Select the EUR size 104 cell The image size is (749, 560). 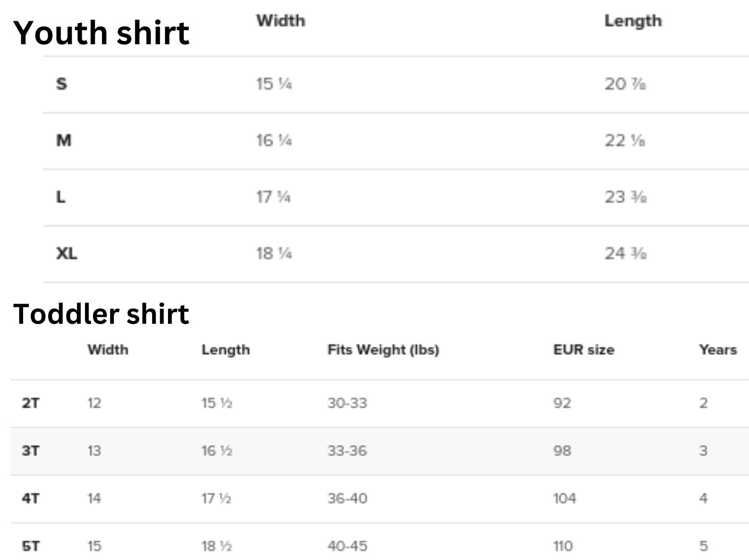(564, 498)
